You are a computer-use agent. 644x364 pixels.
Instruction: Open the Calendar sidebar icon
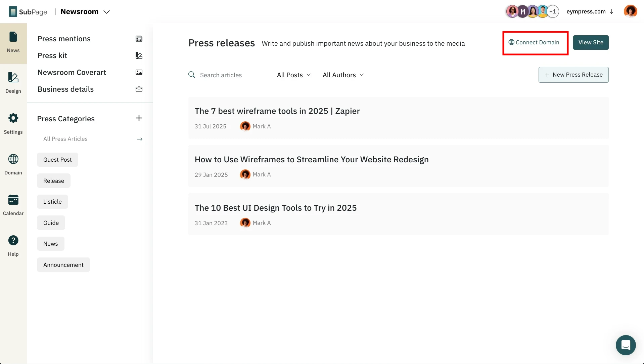13,205
